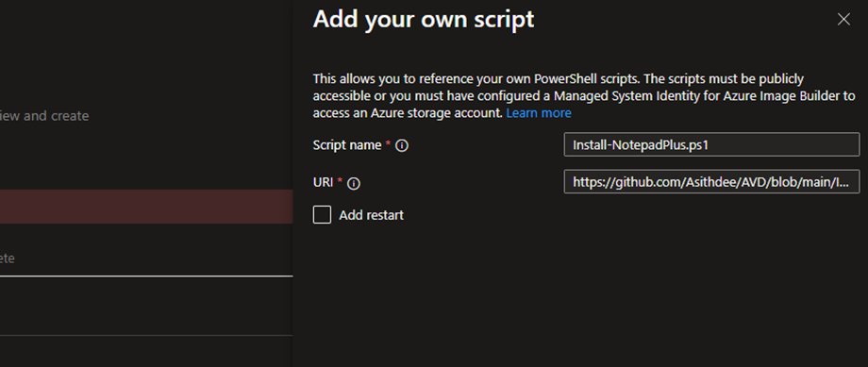
Task: Focus the URI field with the github.com address
Action: 711,181
